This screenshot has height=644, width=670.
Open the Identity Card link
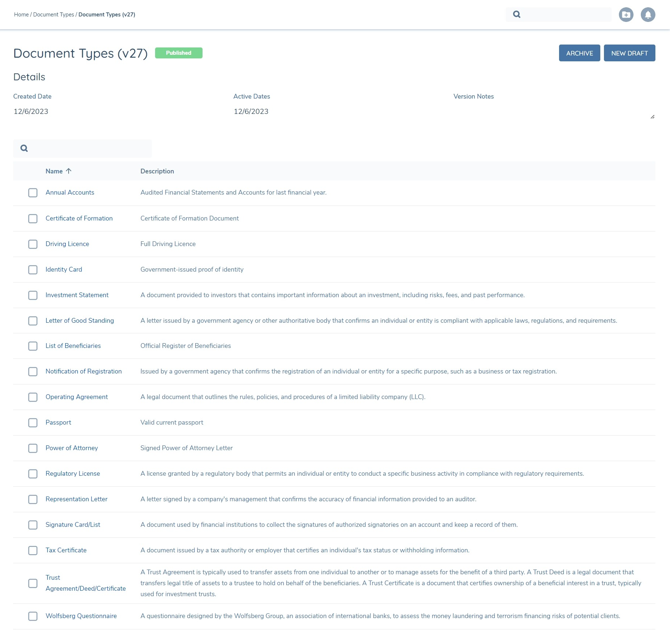tap(64, 269)
